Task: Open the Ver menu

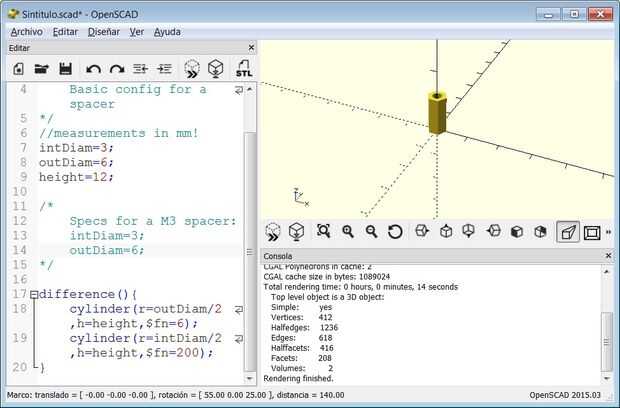Action: 137,32
